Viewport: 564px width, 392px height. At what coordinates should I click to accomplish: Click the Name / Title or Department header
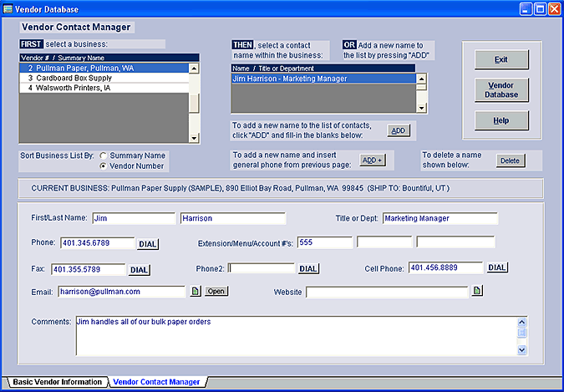coord(323,69)
